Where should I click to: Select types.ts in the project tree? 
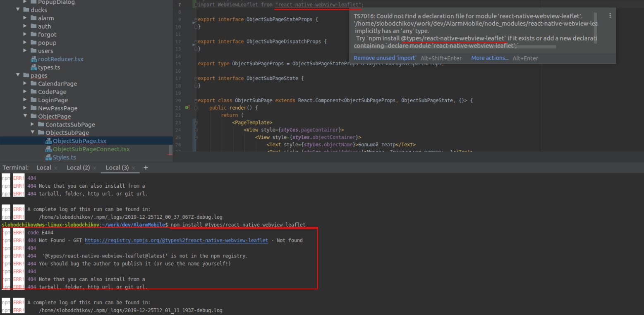point(49,67)
